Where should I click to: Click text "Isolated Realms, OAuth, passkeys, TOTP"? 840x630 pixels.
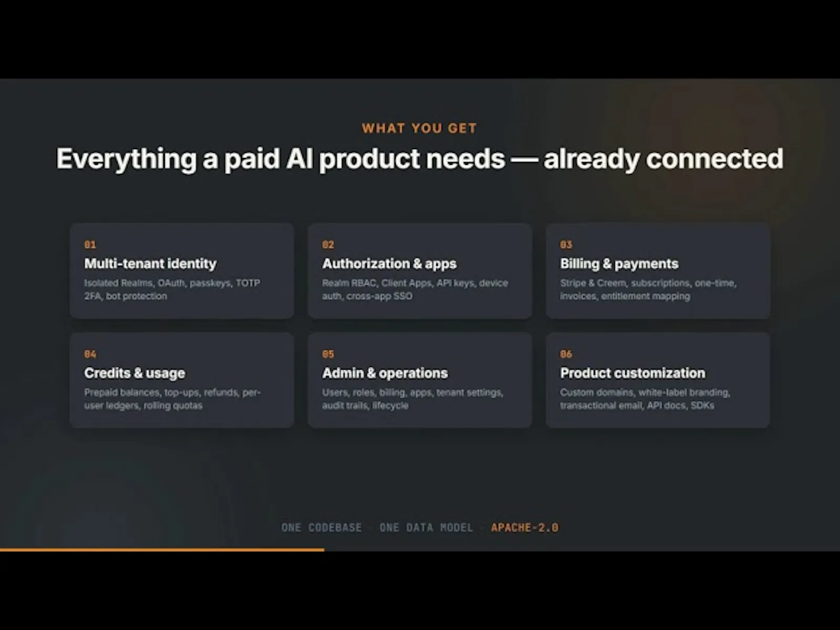click(172, 283)
